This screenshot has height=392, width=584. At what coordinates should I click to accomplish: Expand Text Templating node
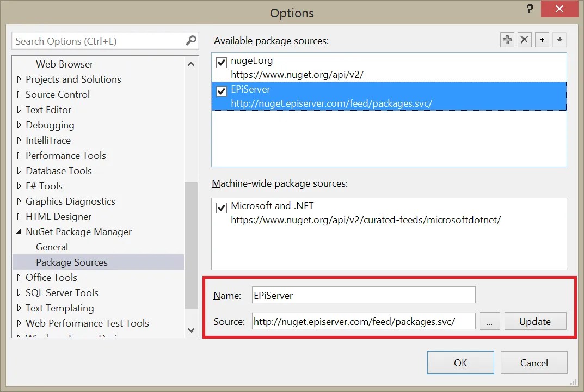[19, 308]
